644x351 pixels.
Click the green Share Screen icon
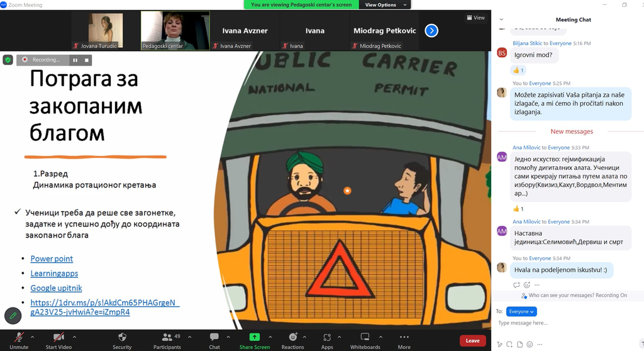pos(254,337)
